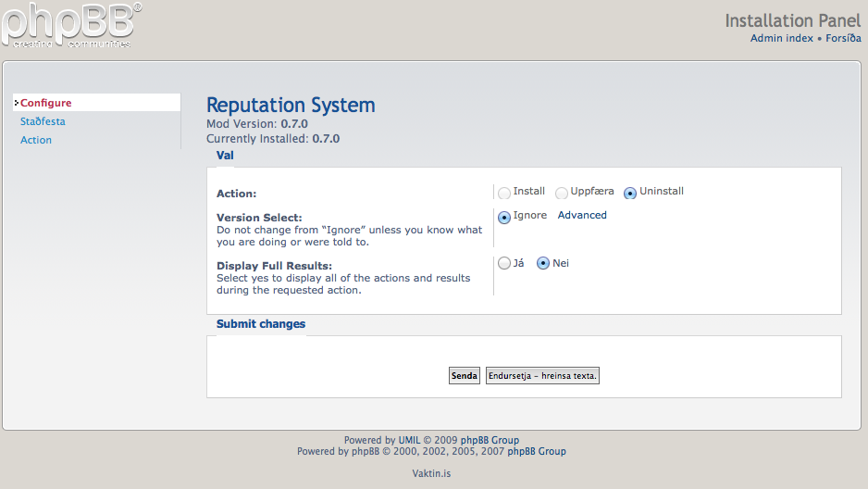The image size is (868, 489).
Task: Open the Action sidebar step
Action: pyautogui.click(x=36, y=140)
